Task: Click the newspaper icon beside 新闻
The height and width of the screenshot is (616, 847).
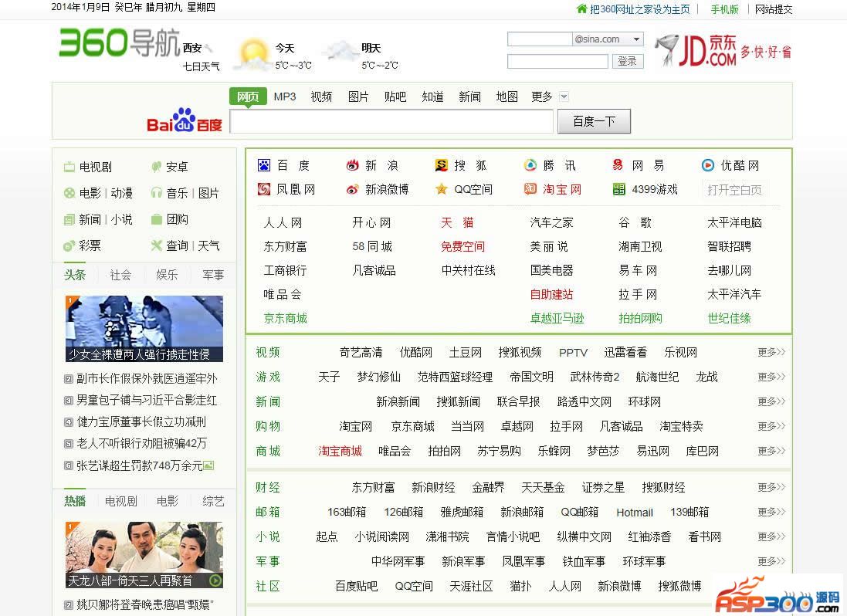Action: 69,219
